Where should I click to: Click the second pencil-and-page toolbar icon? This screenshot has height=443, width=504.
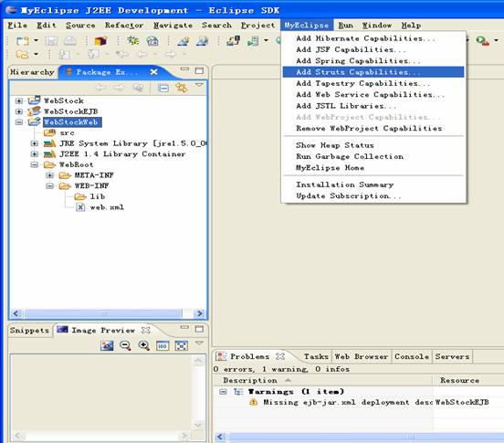click(x=202, y=41)
